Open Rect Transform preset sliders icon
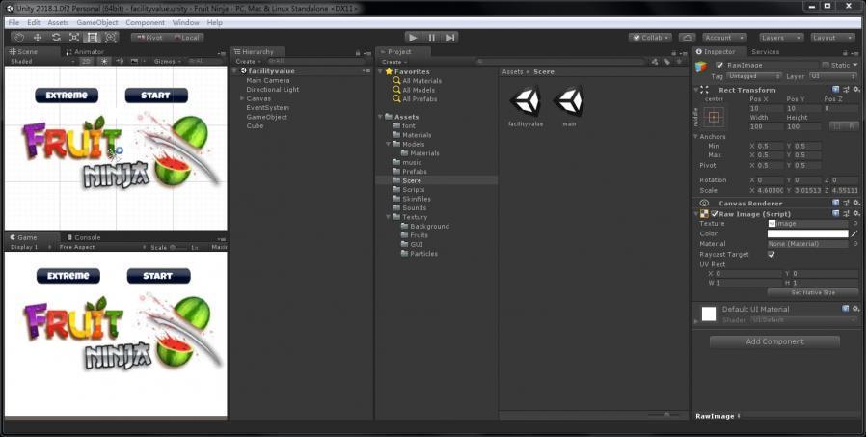Image resolution: width=868 pixels, height=437 pixels. coord(846,89)
